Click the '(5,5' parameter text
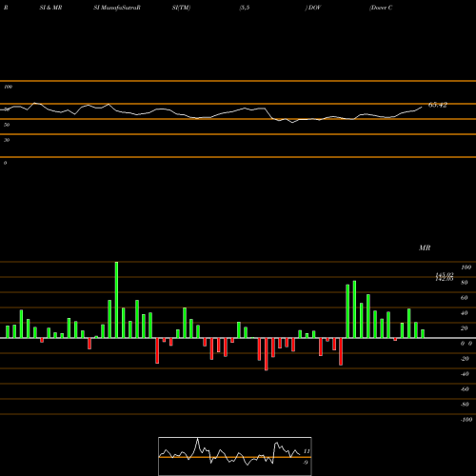476x476 pixels. pos(245,8)
